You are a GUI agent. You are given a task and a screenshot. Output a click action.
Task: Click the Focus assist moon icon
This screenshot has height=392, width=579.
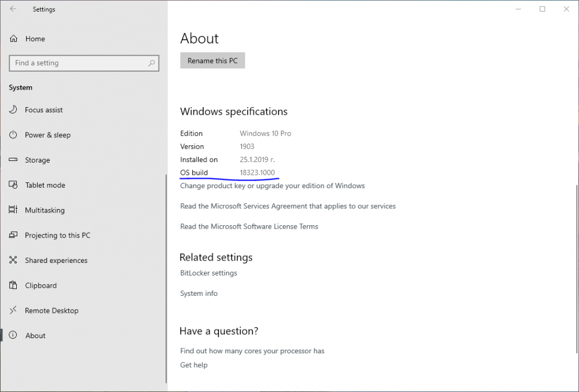[13, 109]
